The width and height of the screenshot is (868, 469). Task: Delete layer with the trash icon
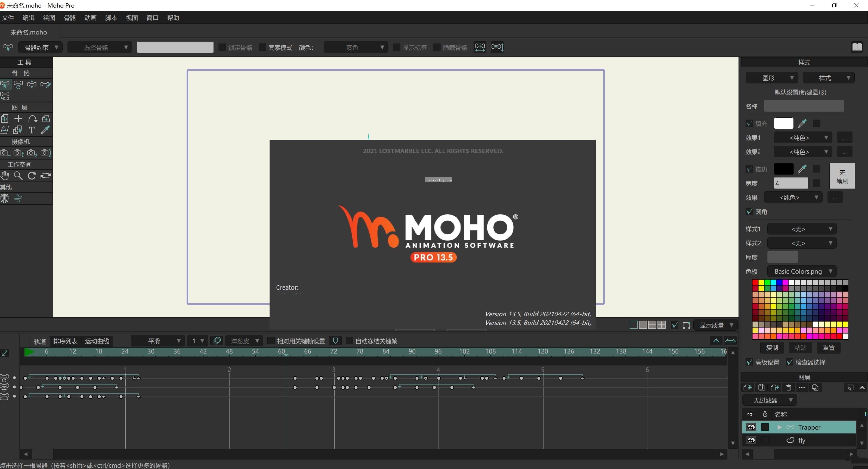[x=789, y=387]
